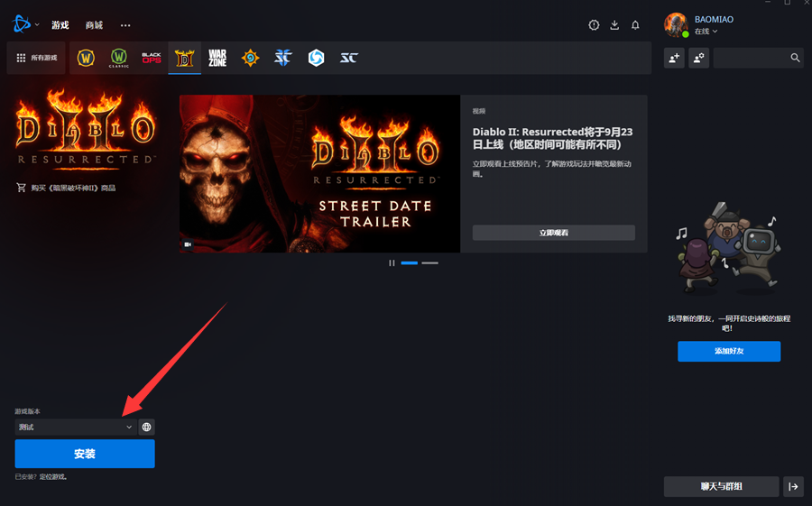
Task: Click the blue 安装 button
Action: (85, 454)
